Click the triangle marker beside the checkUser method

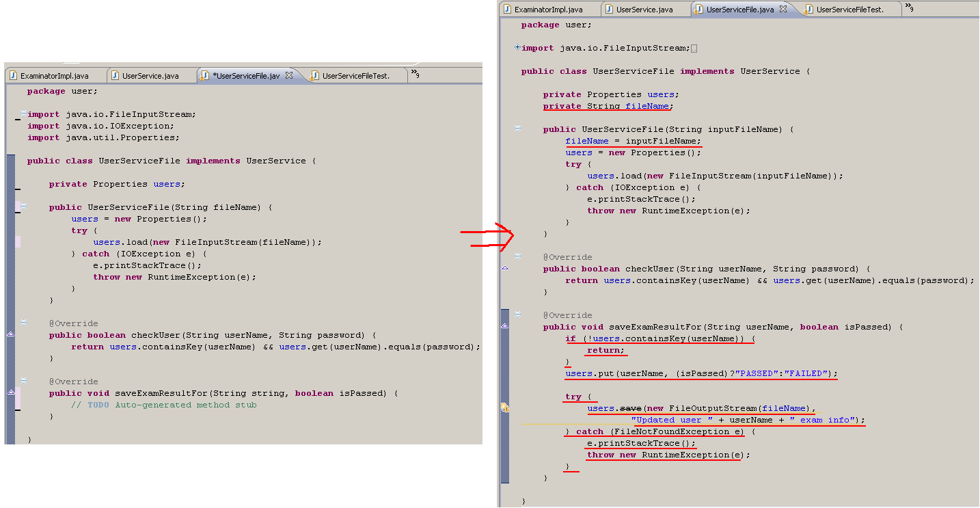pyautogui.click(x=504, y=267)
